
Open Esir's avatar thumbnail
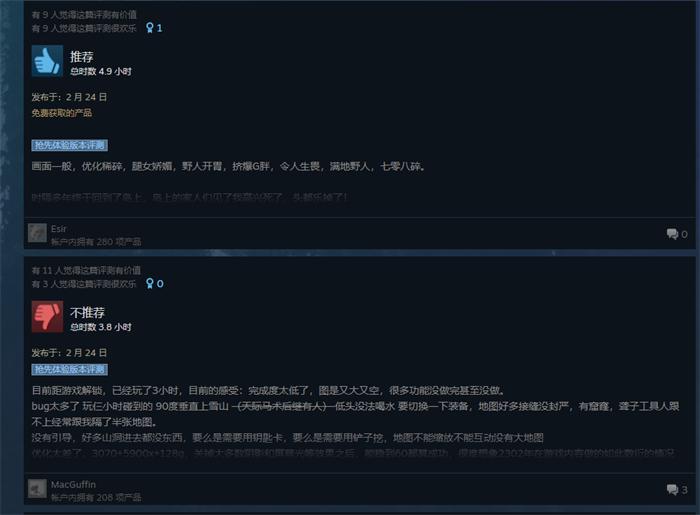coord(37,233)
